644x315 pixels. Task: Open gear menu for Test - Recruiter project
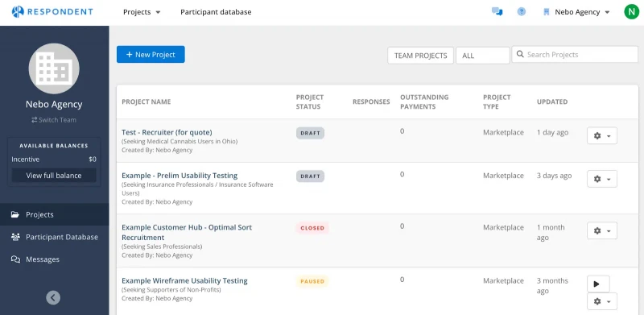pyautogui.click(x=602, y=135)
